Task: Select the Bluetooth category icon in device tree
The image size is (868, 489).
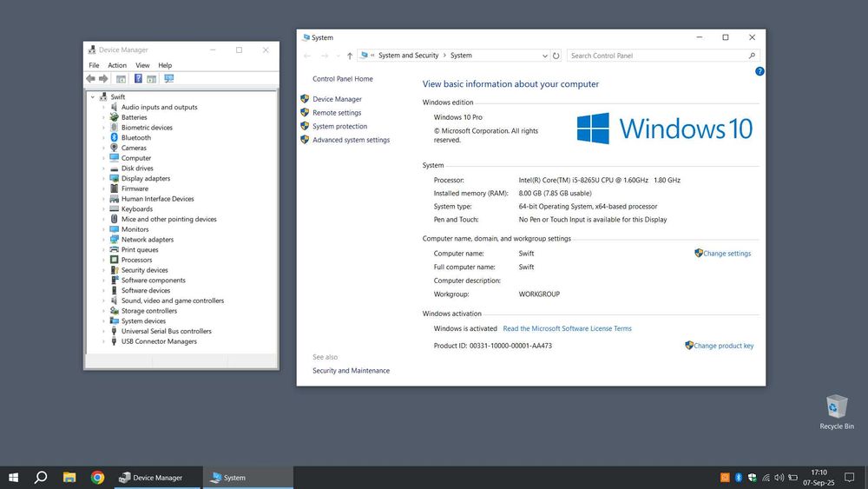Action: click(x=114, y=137)
